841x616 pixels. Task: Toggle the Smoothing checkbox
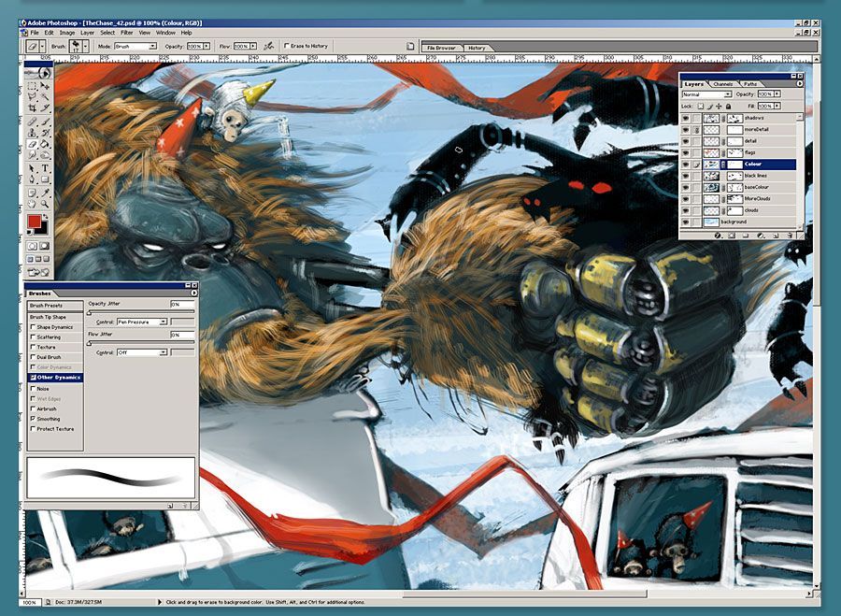[34, 419]
